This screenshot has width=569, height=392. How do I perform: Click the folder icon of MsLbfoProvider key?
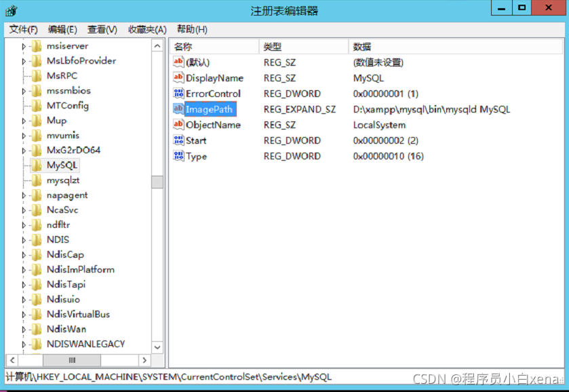37,61
